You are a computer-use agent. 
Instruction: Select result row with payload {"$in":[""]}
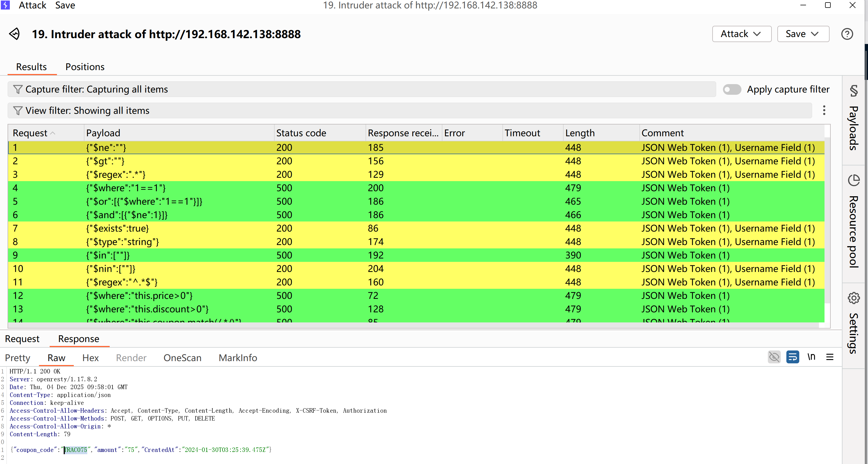point(108,255)
